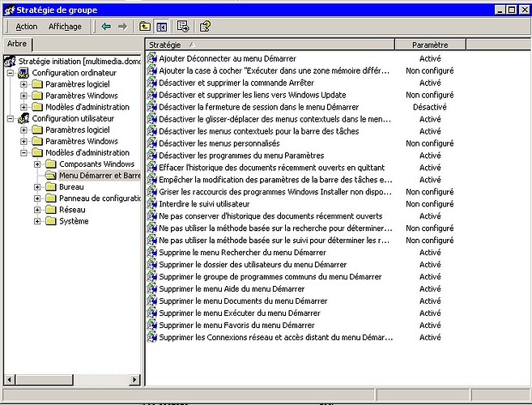This screenshot has width=532, height=405.
Task: Click the Paramètre column header
Action: (429, 45)
